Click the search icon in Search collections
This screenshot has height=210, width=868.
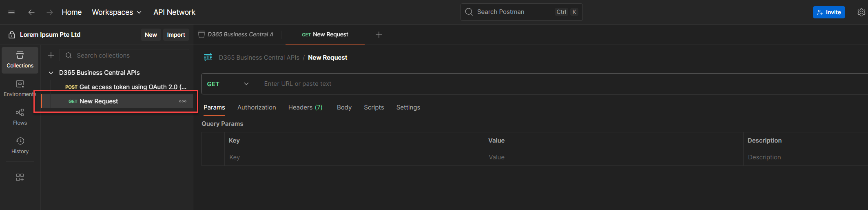click(x=69, y=56)
